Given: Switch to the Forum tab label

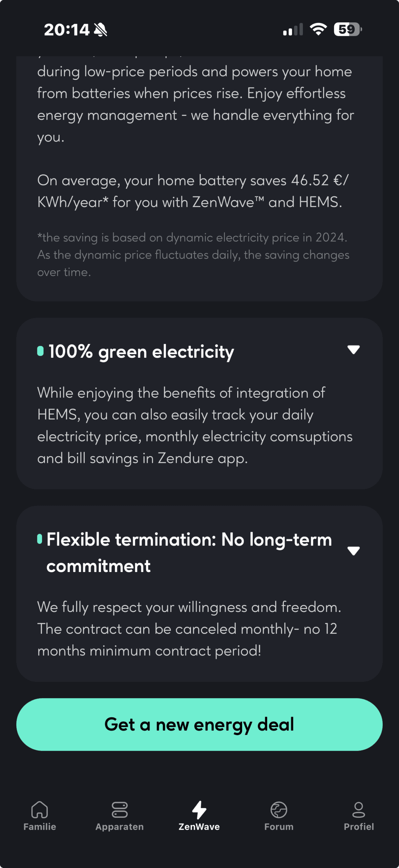Looking at the screenshot, I should click(x=279, y=827).
